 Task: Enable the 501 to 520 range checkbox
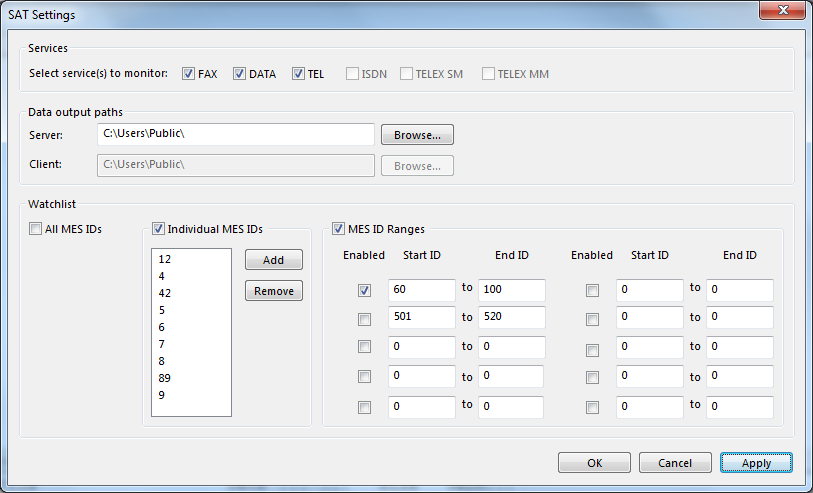coord(364,319)
